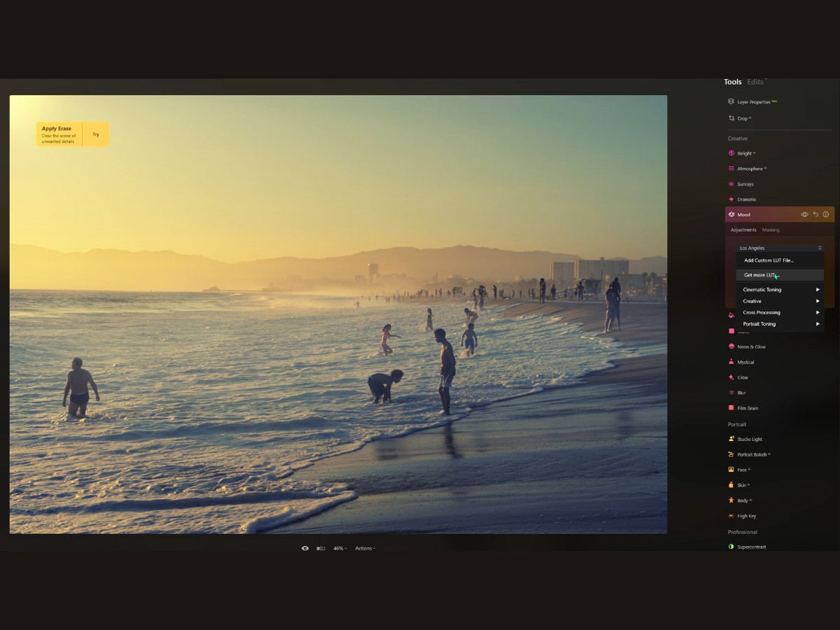Toggle the original preview eye below the photo

coord(305,548)
